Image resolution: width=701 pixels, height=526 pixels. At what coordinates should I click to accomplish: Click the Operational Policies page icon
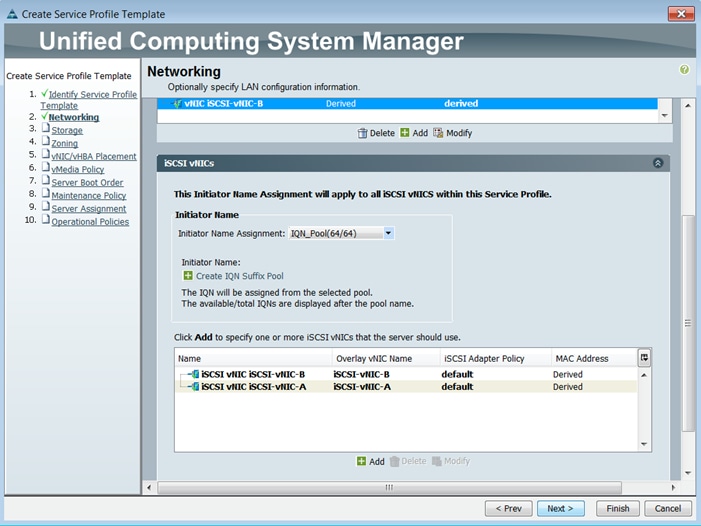pyautogui.click(x=46, y=219)
